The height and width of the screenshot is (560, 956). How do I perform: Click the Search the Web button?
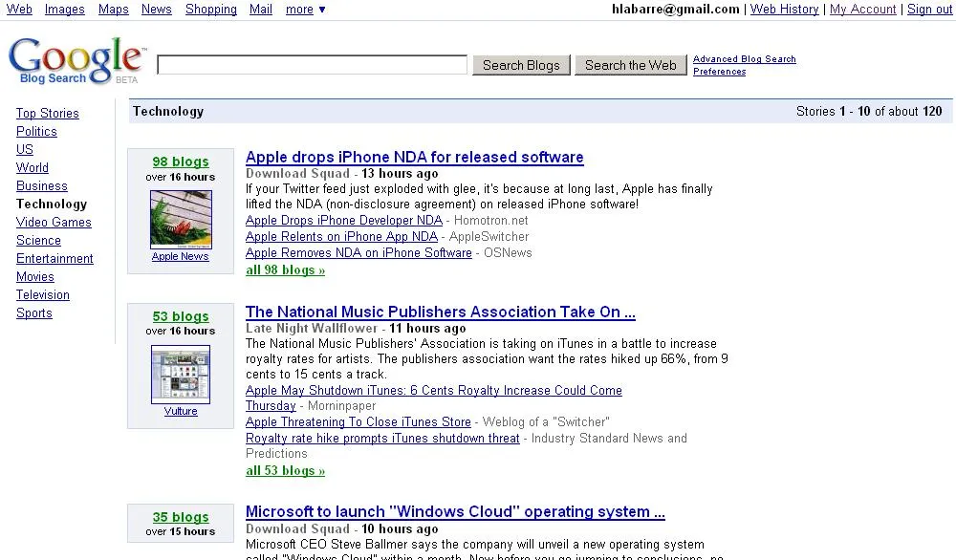(x=630, y=65)
